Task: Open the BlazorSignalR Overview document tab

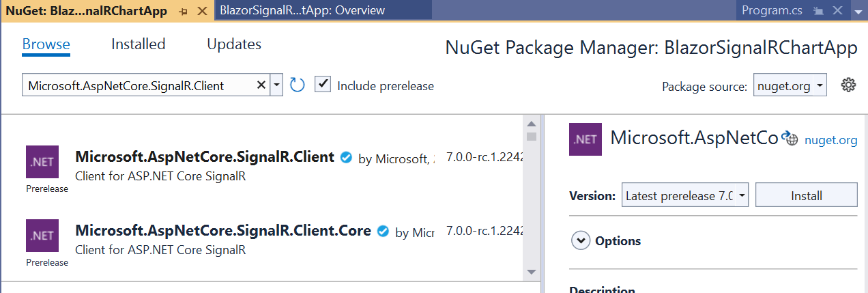Action: pos(303,10)
